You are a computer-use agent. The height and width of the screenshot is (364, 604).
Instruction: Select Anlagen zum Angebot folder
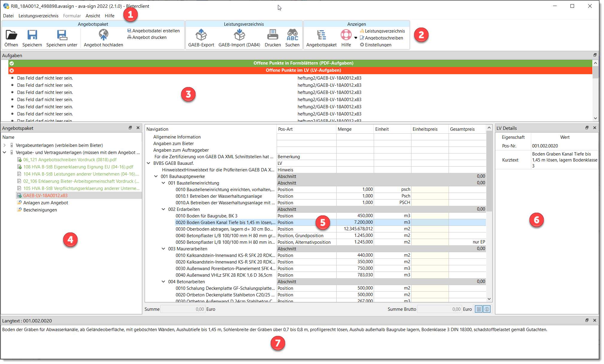point(46,203)
